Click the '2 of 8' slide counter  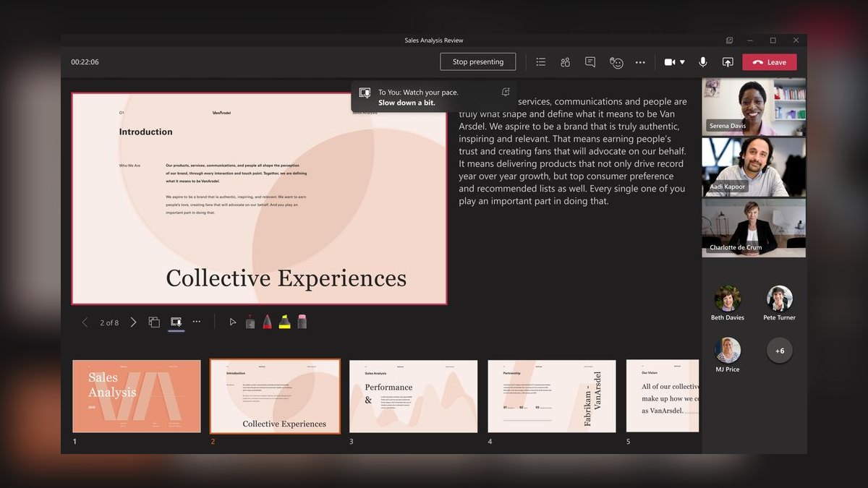(x=109, y=322)
